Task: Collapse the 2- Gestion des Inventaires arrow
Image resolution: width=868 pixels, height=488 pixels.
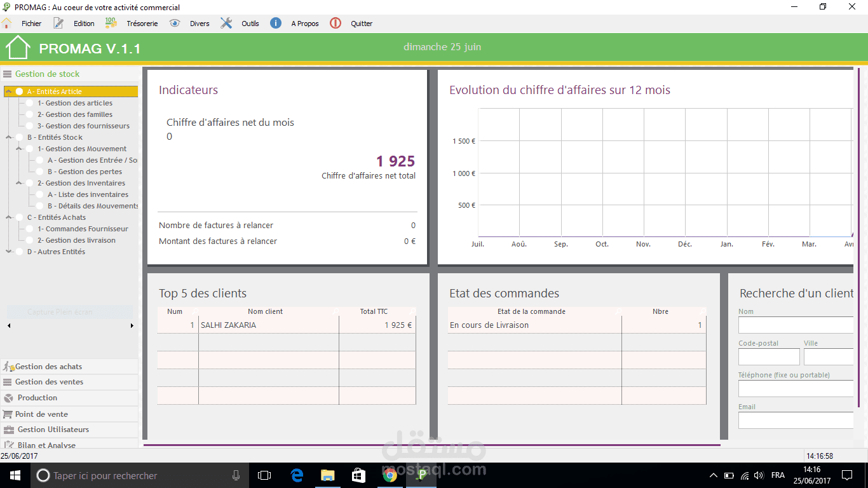Action: coord(19,183)
